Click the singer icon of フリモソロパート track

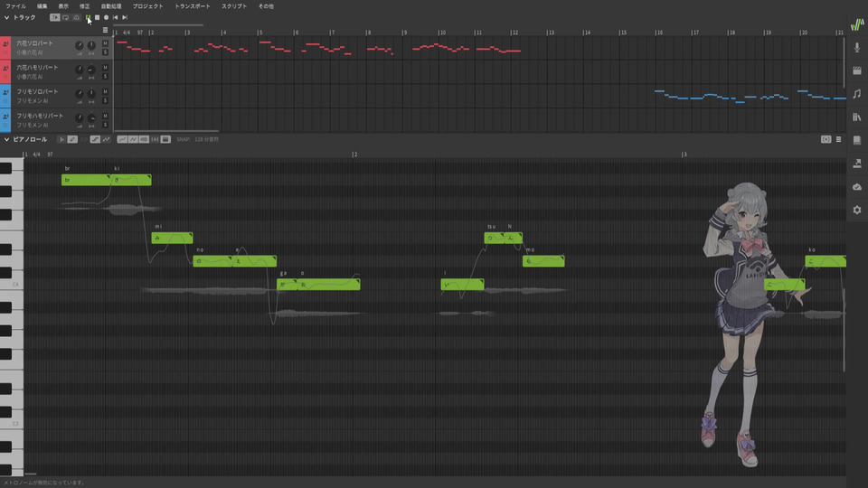pos(5,92)
